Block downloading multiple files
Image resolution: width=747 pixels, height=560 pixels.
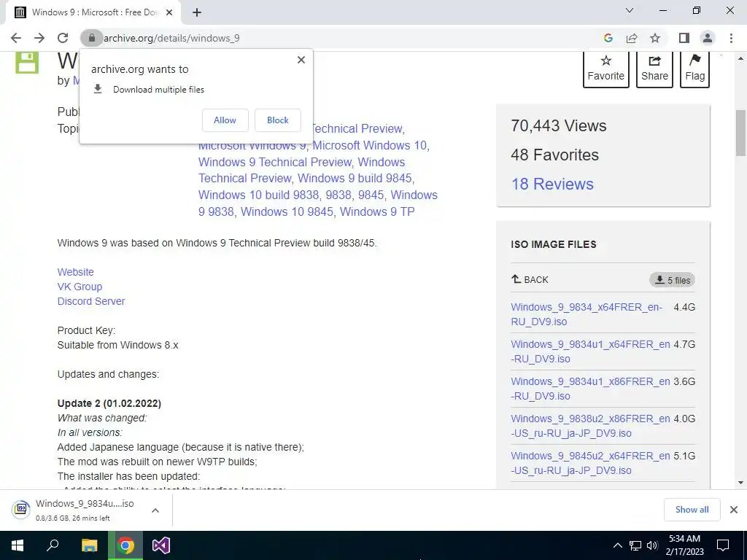(278, 120)
